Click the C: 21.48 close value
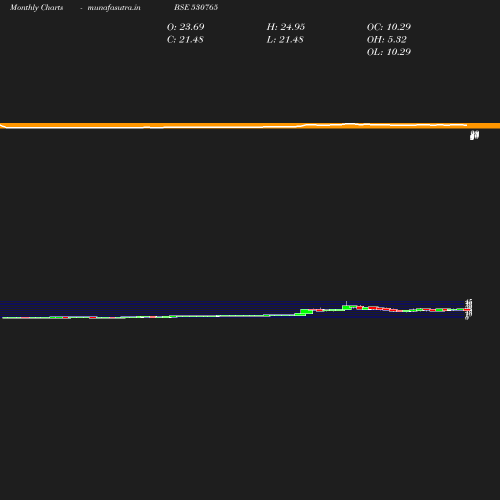500x500 pixels. click(x=185, y=39)
